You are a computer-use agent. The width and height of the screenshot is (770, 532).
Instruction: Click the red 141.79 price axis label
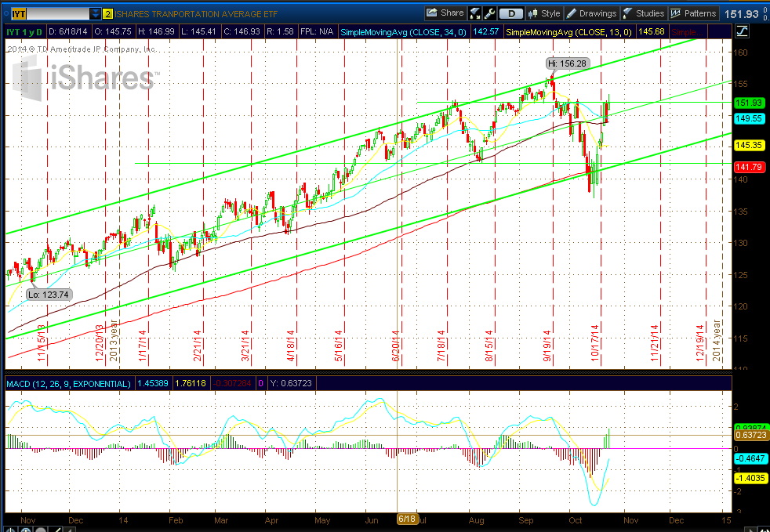[749, 168]
